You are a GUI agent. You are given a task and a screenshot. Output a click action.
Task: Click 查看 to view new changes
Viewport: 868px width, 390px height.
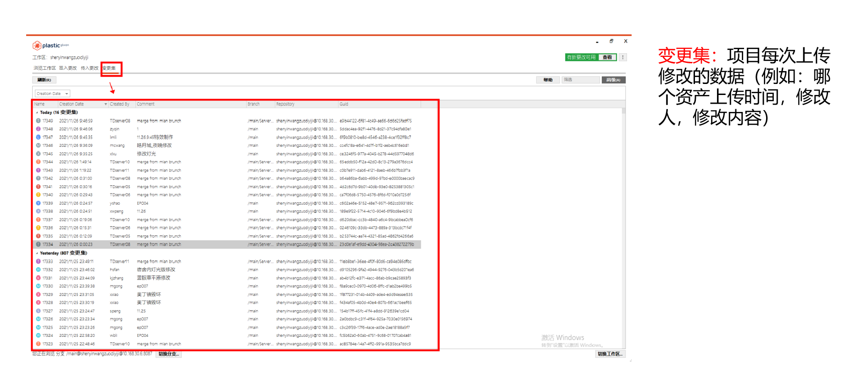pos(607,57)
